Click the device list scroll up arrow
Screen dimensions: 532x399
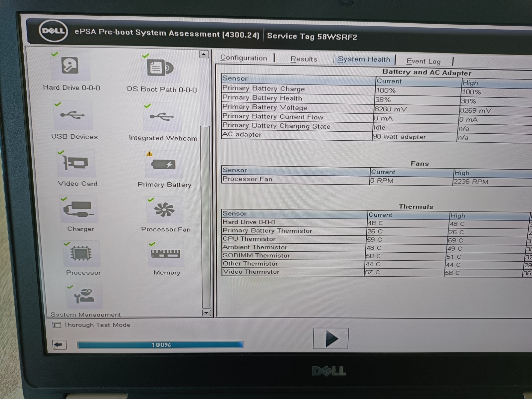(204, 54)
